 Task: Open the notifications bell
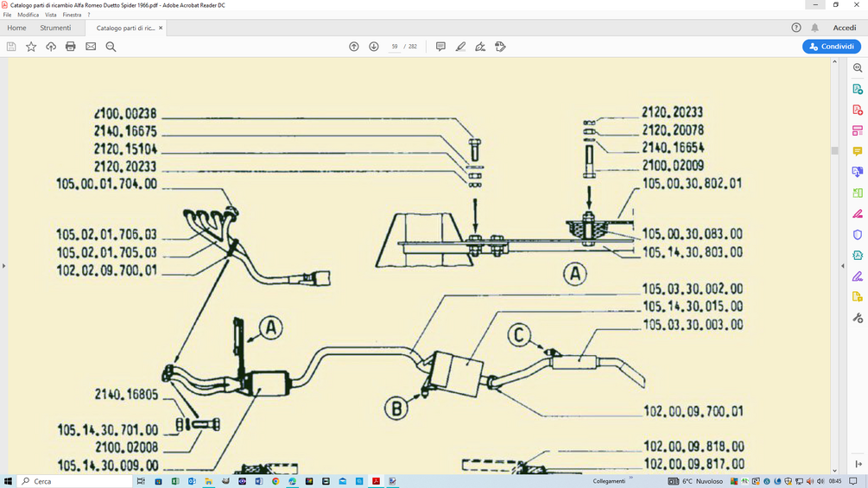(x=814, y=28)
